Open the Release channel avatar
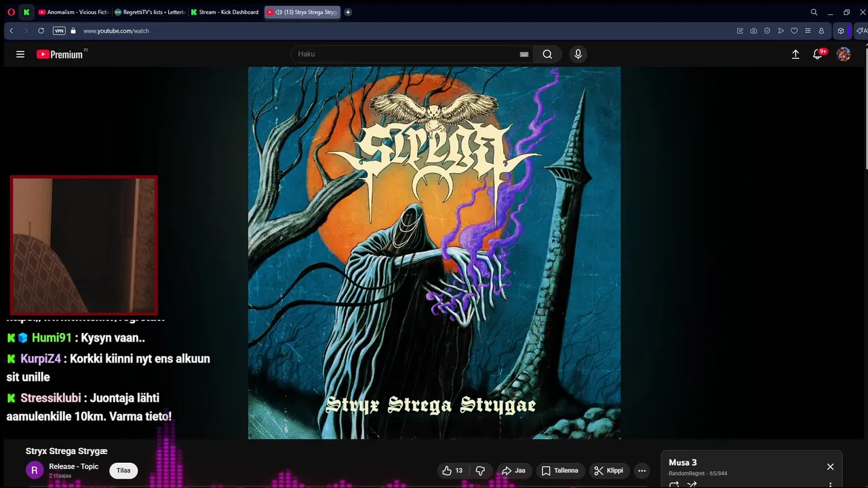This screenshot has width=868, height=488. [x=35, y=470]
